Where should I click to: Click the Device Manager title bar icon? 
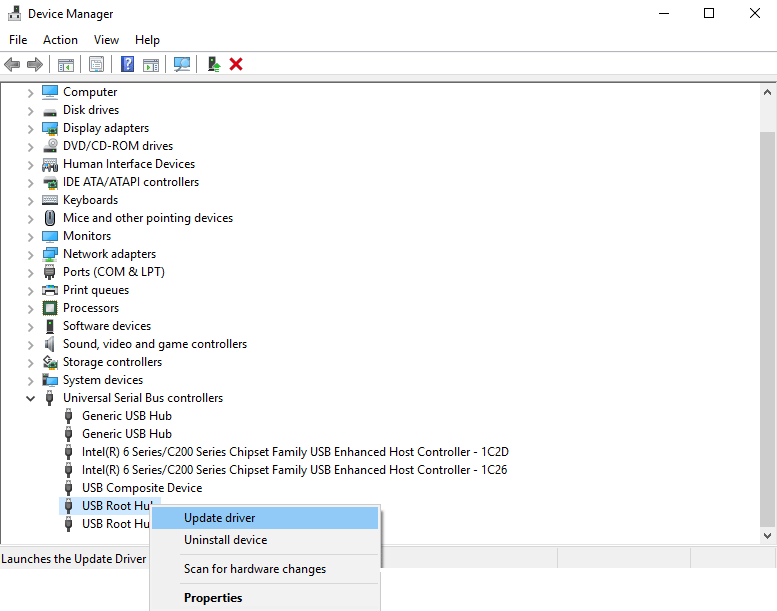click(14, 13)
